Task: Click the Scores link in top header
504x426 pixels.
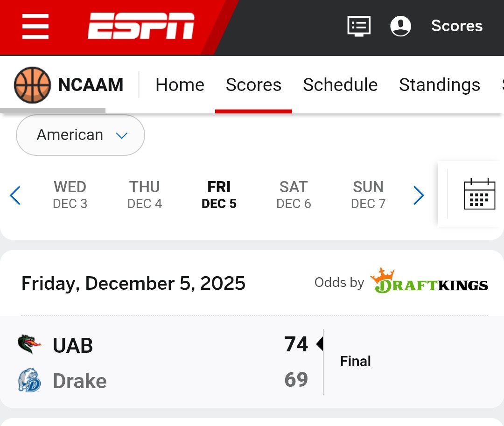Action: (456, 26)
